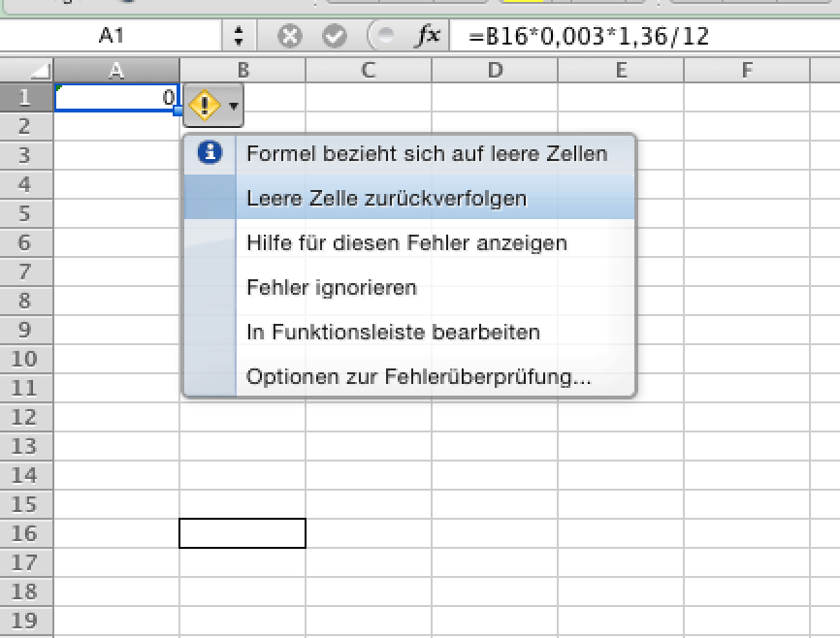Click the blue info icon in the menu
Screen dimensions: 840x638
pos(210,152)
